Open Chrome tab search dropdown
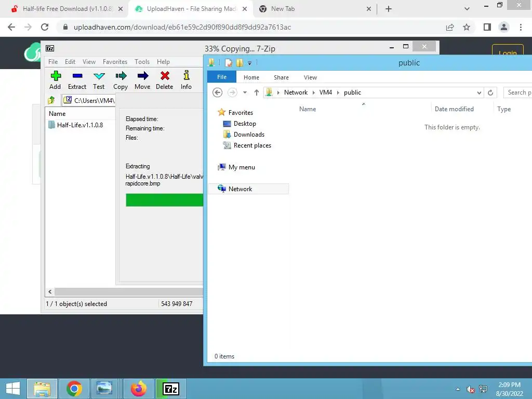532x399 pixels. [x=467, y=9]
